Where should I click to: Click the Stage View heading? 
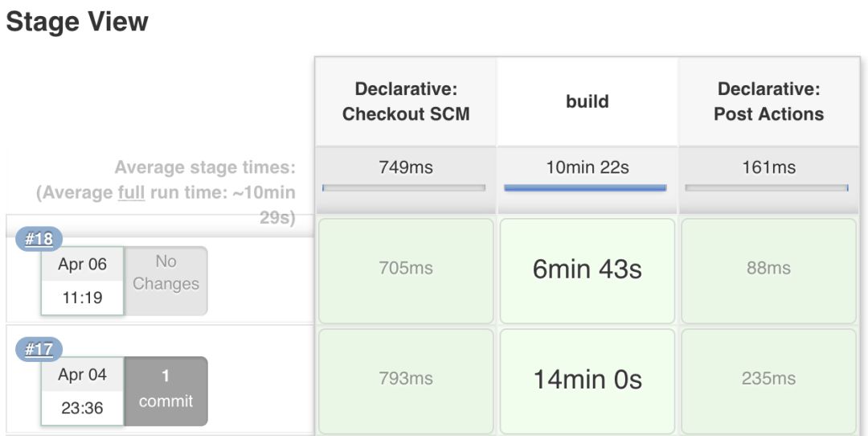[x=76, y=22]
